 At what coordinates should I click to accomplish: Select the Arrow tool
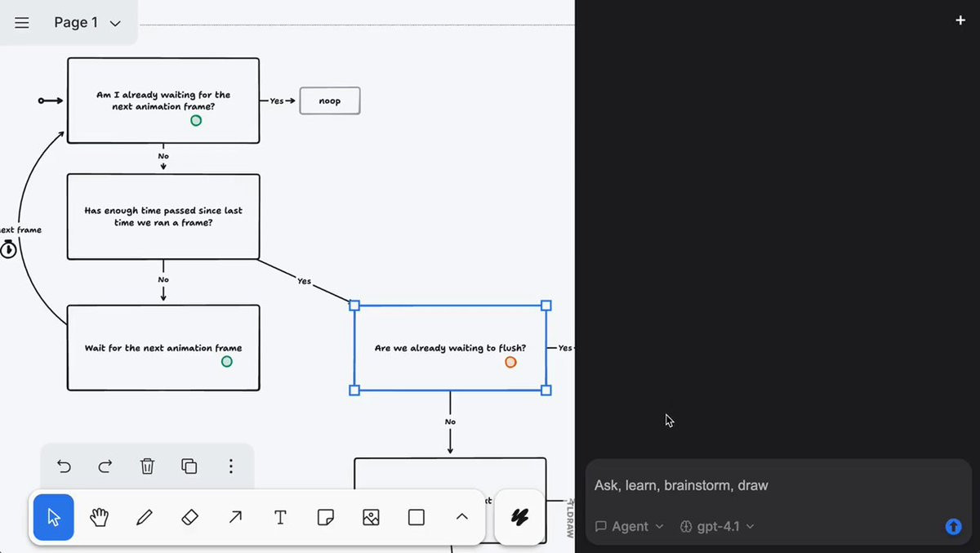(x=235, y=517)
